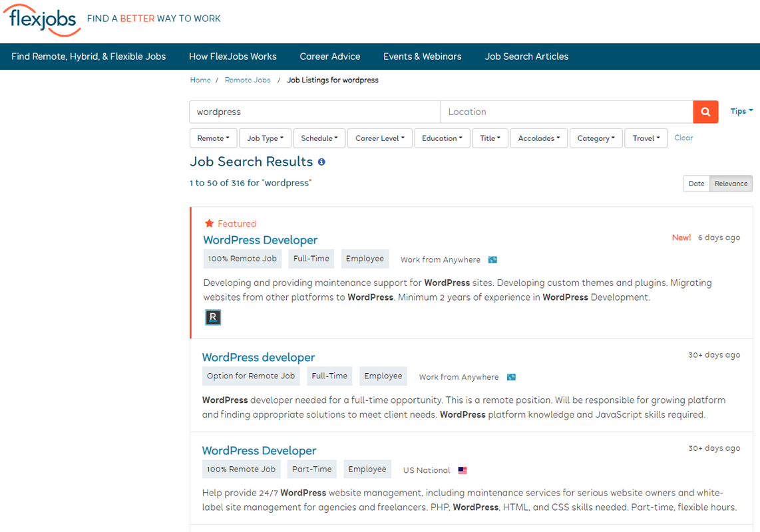The image size is (760, 532).
Task: Open the Schedule filter dropdown
Action: [x=319, y=138]
